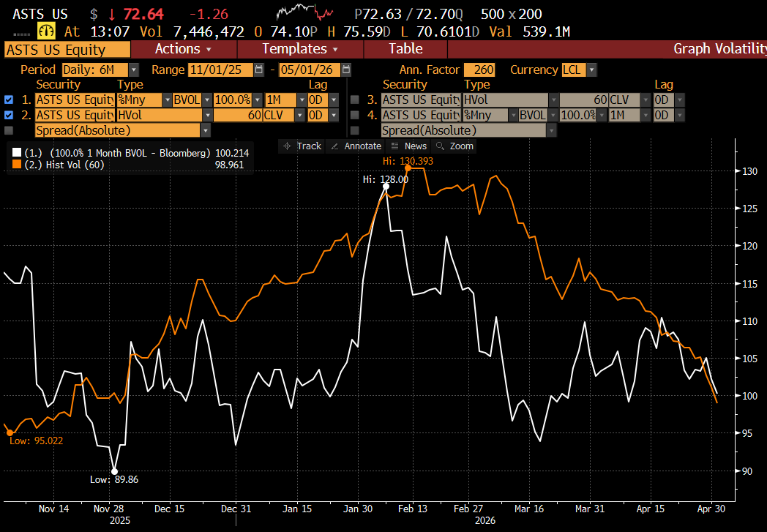
Task: Click the Hi: 130.393 orange peak marker
Action: tap(408, 168)
